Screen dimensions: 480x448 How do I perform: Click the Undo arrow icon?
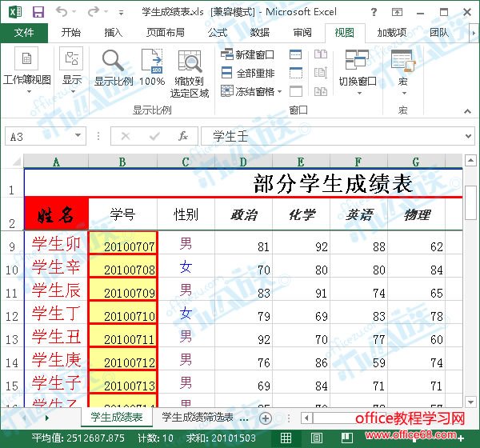point(62,12)
